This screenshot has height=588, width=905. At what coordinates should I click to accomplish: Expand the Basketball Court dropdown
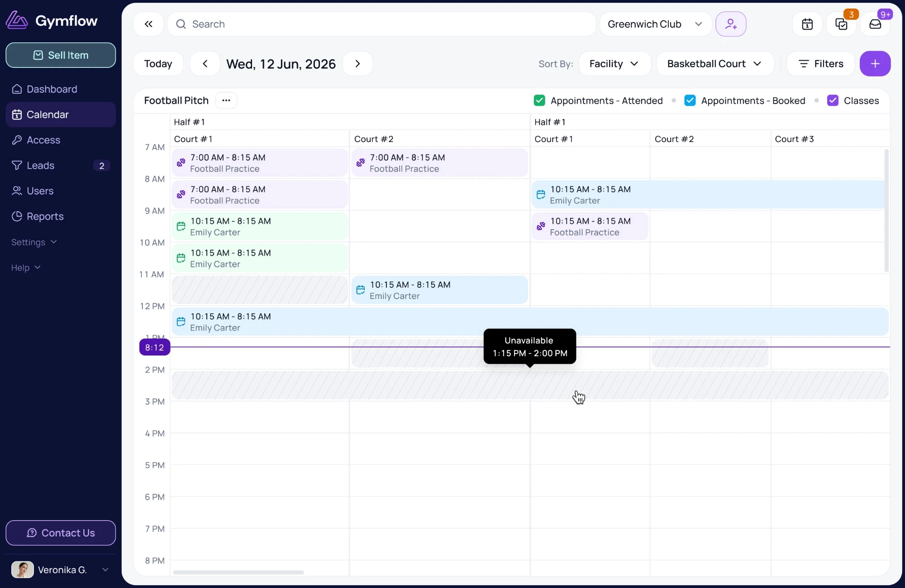pos(715,64)
